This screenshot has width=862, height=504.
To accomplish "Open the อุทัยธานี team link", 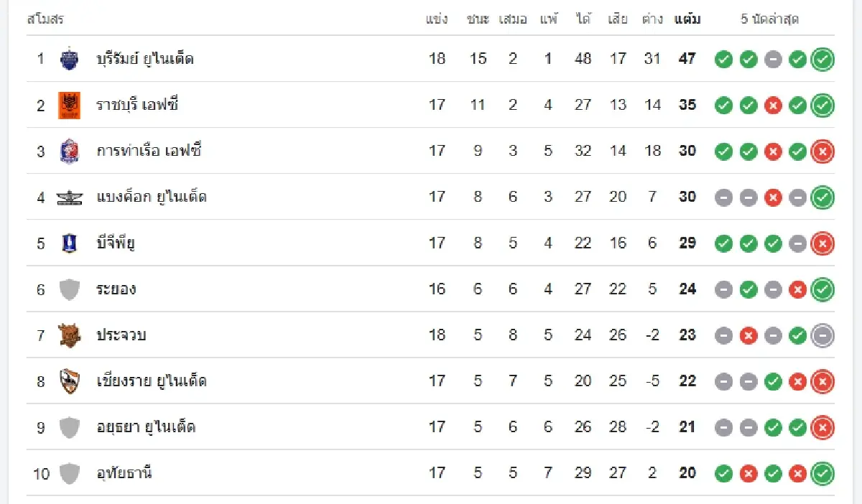I will pos(124,473).
